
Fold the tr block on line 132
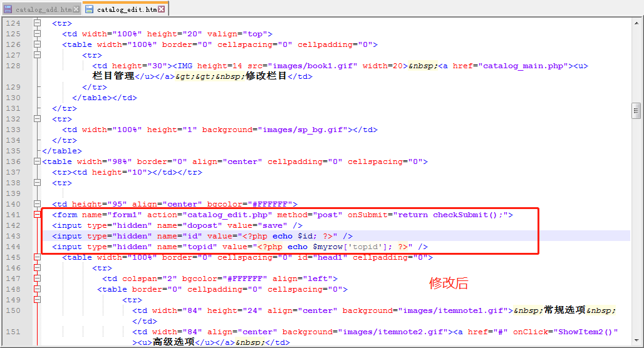tap(37, 119)
